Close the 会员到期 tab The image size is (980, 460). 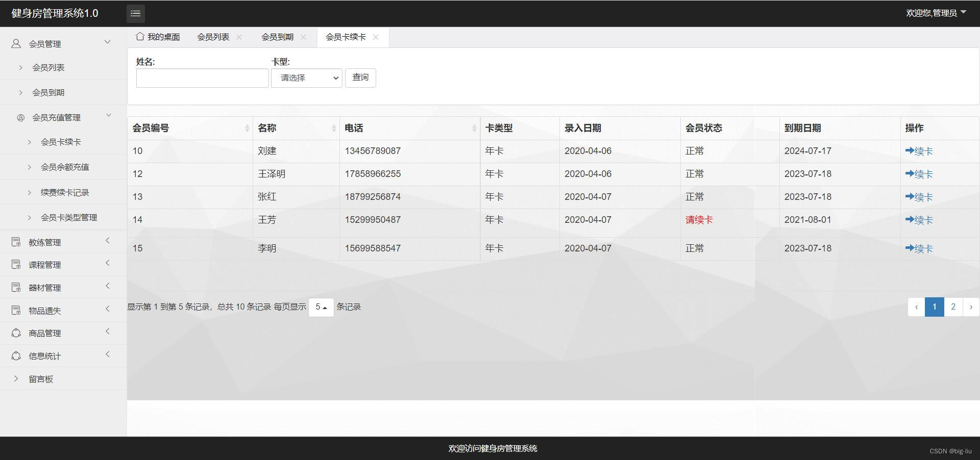(304, 37)
